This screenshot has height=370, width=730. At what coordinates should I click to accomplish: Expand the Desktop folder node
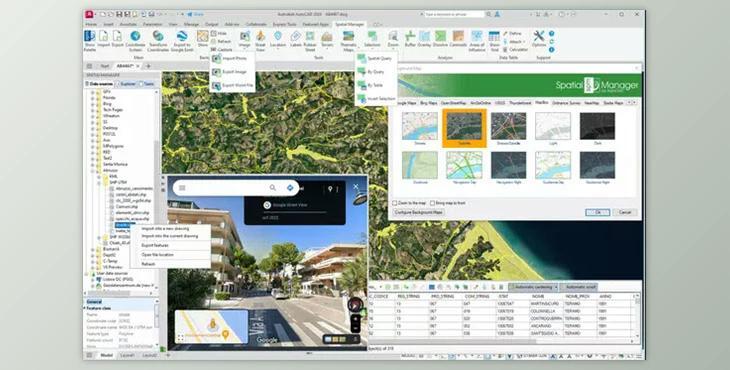coord(92,128)
